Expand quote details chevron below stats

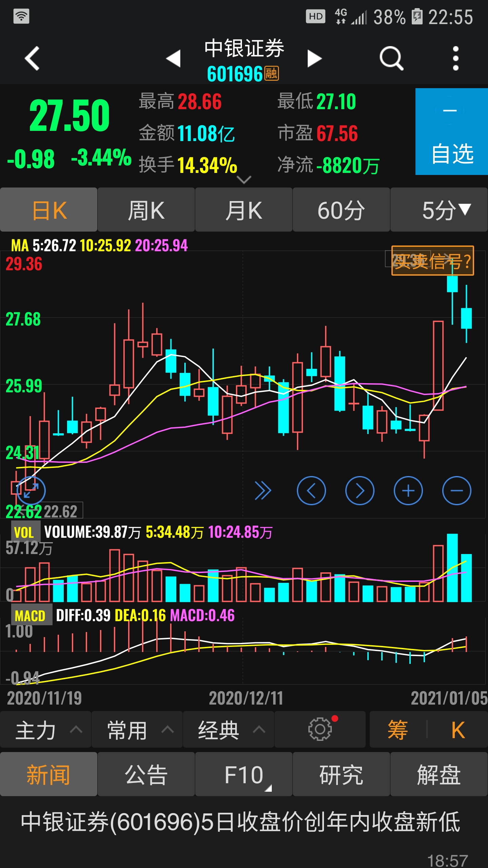pos(244,179)
